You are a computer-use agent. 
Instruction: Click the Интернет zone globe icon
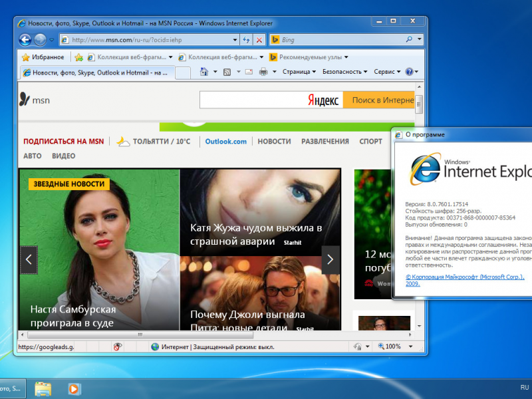tap(155, 346)
